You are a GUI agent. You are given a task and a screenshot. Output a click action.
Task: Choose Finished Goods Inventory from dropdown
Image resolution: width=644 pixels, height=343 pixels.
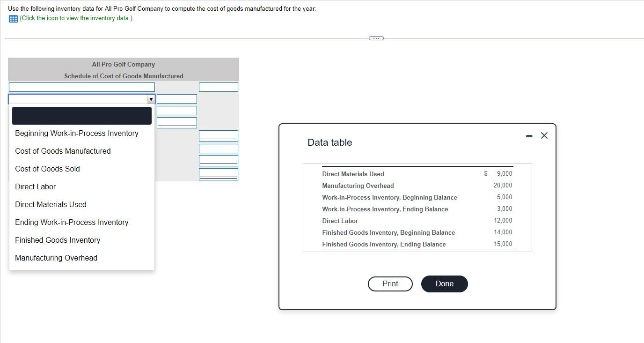[x=58, y=240]
